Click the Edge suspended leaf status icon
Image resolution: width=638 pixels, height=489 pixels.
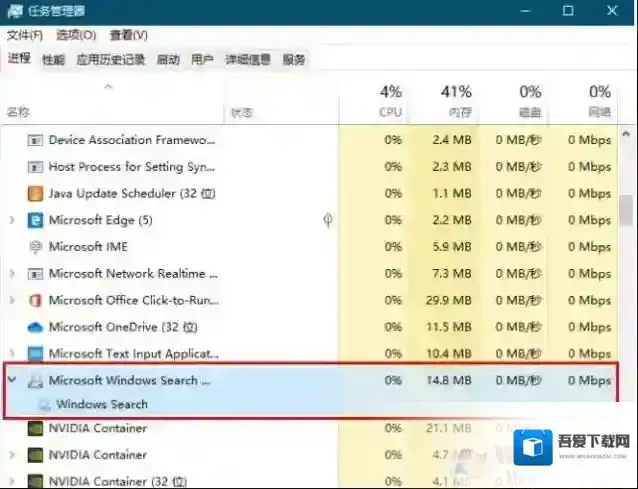(328, 220)
